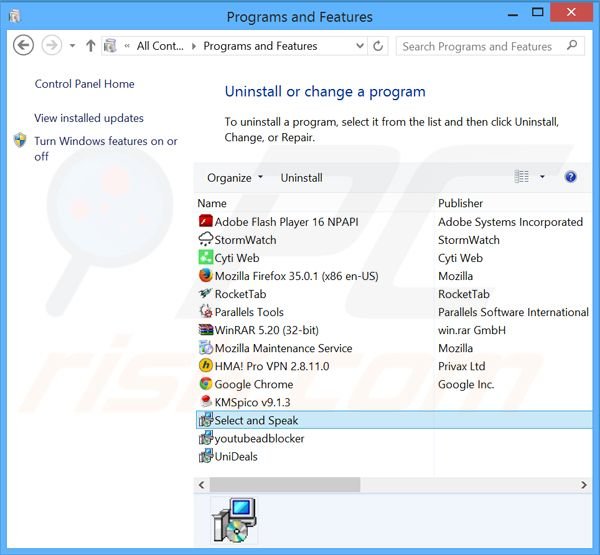Select the Cyti Web program name
Image resolution: width=600 pixels, height=555 pixels.
point(237,258)
